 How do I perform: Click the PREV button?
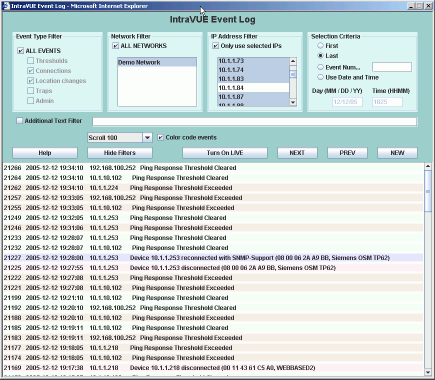[347, 153]
